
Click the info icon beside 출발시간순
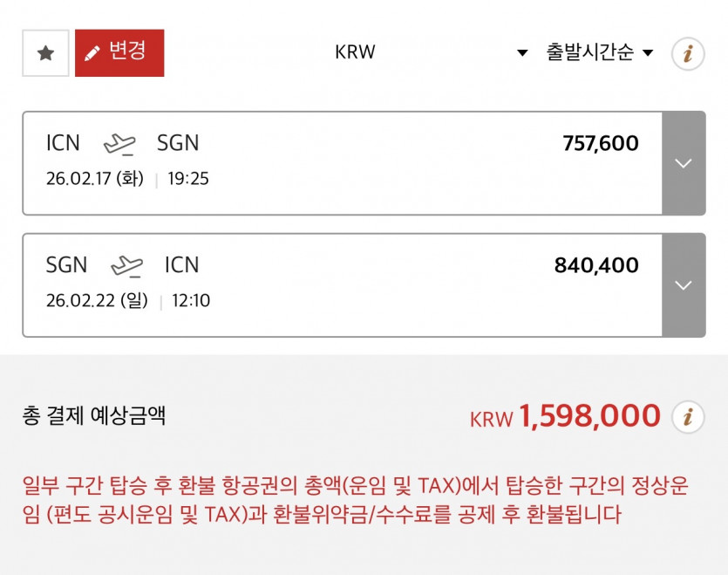[x=687, y=54]
